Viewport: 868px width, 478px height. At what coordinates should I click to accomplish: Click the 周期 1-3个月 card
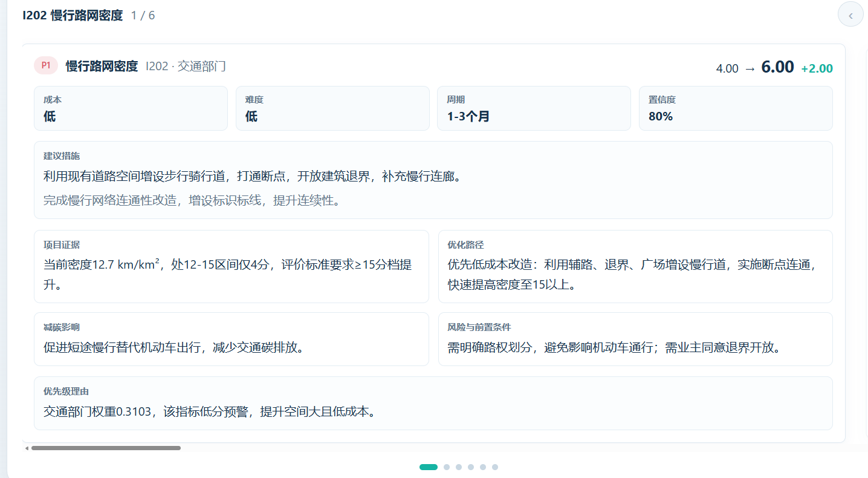(534, 108)
